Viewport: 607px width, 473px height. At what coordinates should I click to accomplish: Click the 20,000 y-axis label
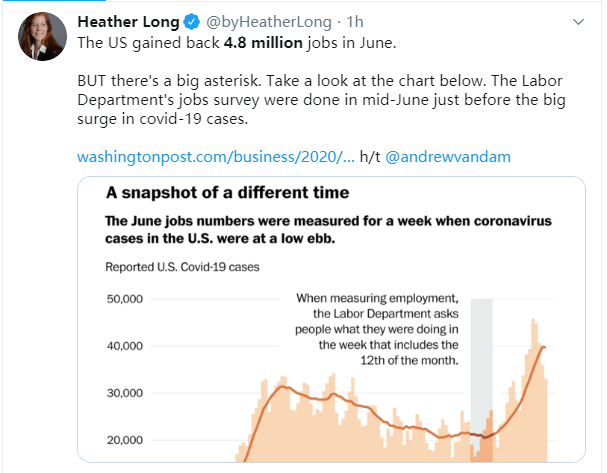(x=125, y=440)
